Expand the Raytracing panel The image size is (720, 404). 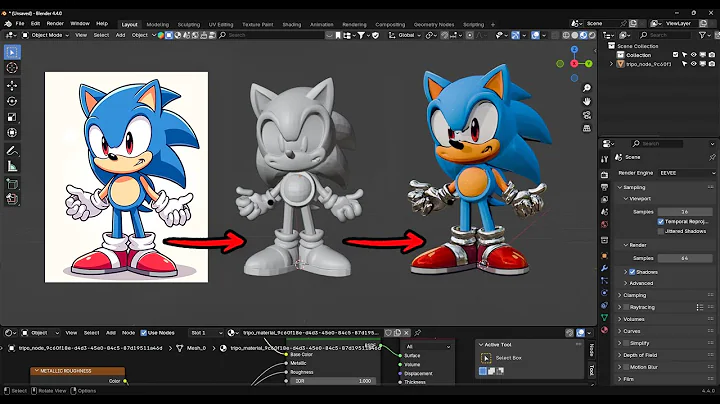pos(619,307)
